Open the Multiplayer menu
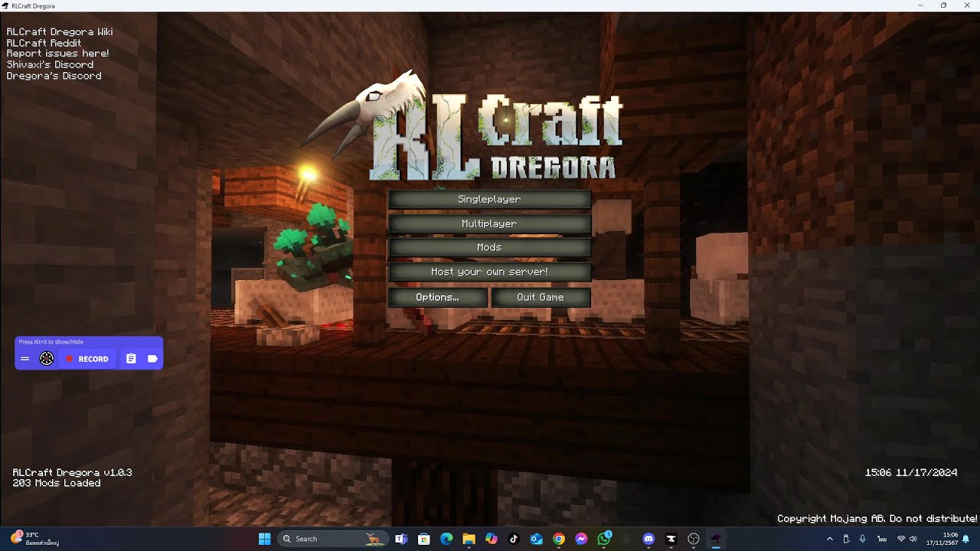The image size is (980, 551). click(489, 223)
